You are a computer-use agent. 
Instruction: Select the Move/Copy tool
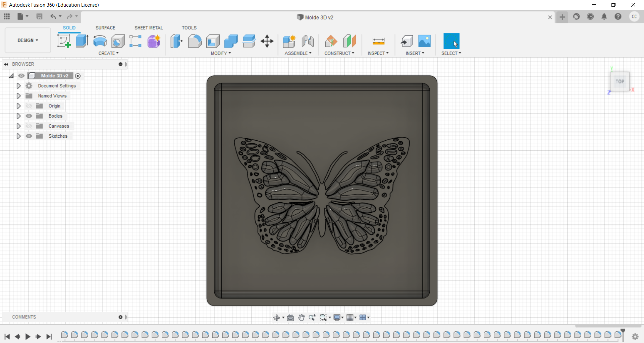point(267,41)
